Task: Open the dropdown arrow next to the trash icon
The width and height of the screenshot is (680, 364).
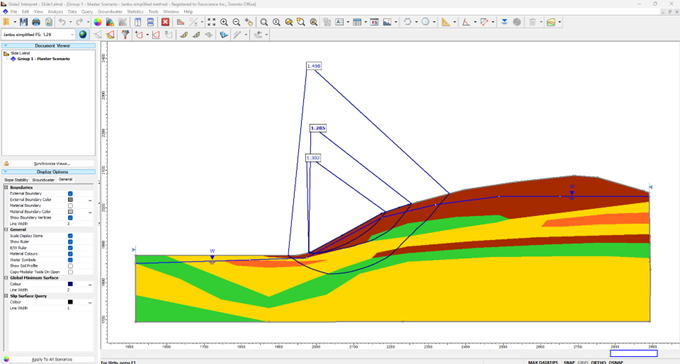Action: (x=541, y=22)
